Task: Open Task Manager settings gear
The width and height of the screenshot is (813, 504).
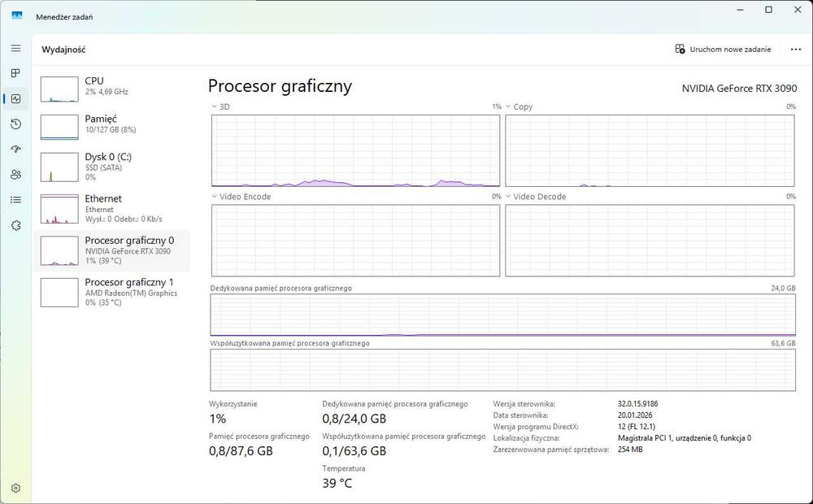Action: pos(16,489)
